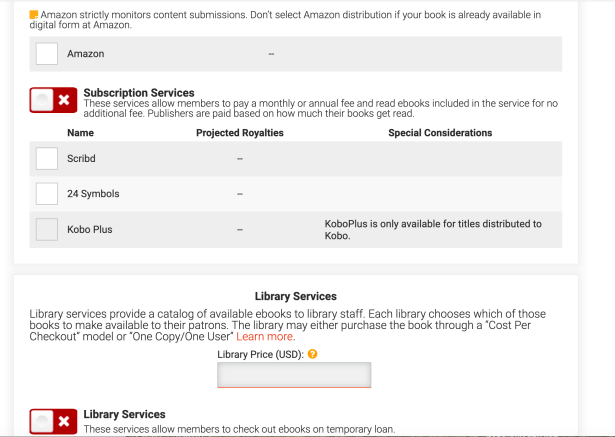Click the yellow note icon before the Amazon warning
Screen dimensions: 615x437
point(34,15)
